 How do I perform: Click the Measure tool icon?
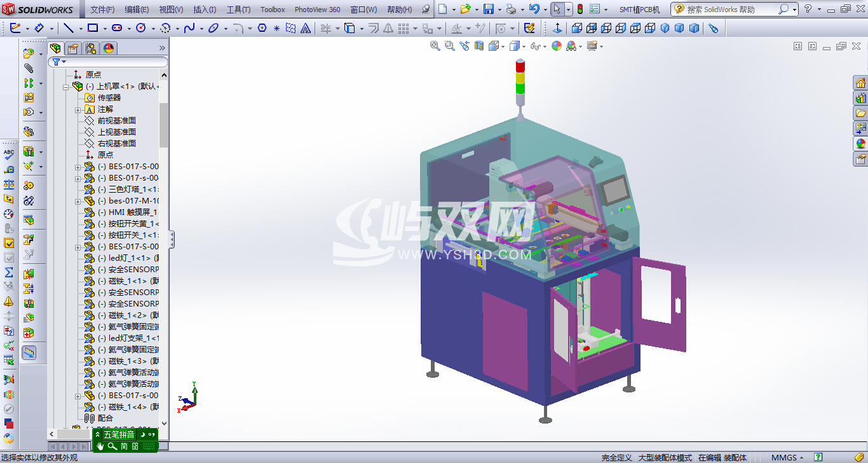pyautogui.click(x=9, y=170)
